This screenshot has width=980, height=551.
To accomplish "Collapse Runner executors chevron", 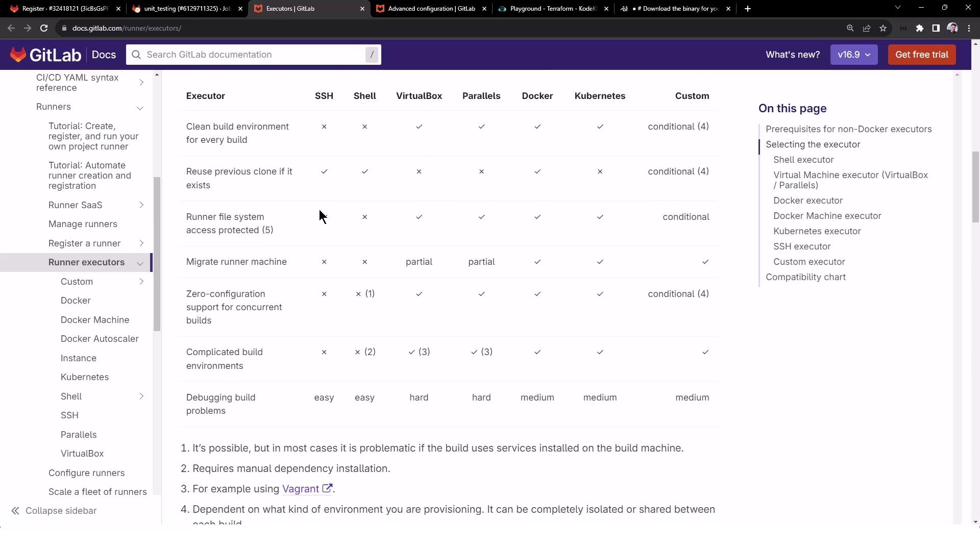I will pos(140,263).
